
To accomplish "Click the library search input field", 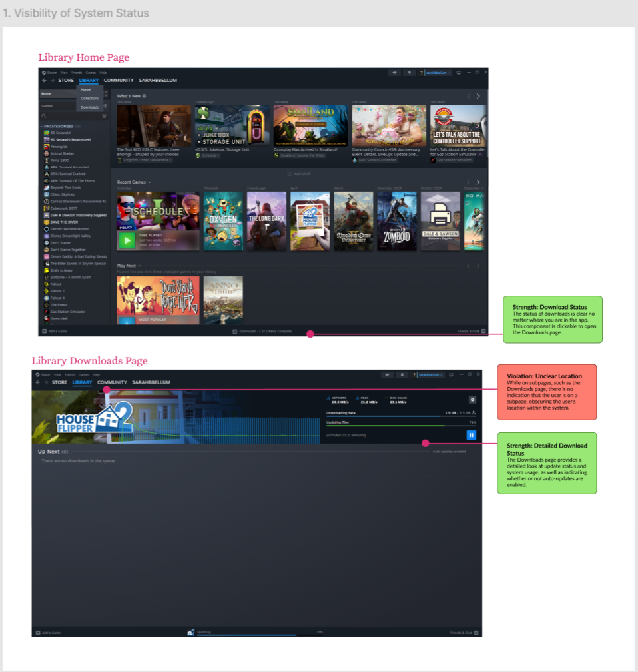I will (73, 116).
